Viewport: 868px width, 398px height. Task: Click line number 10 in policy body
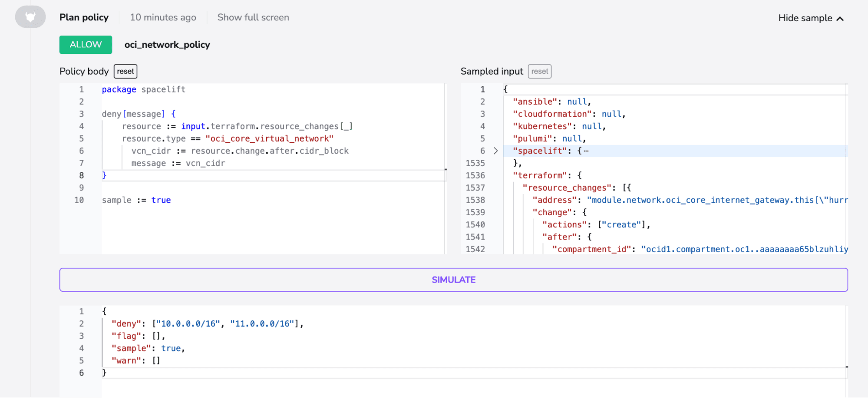pos(79,200)
